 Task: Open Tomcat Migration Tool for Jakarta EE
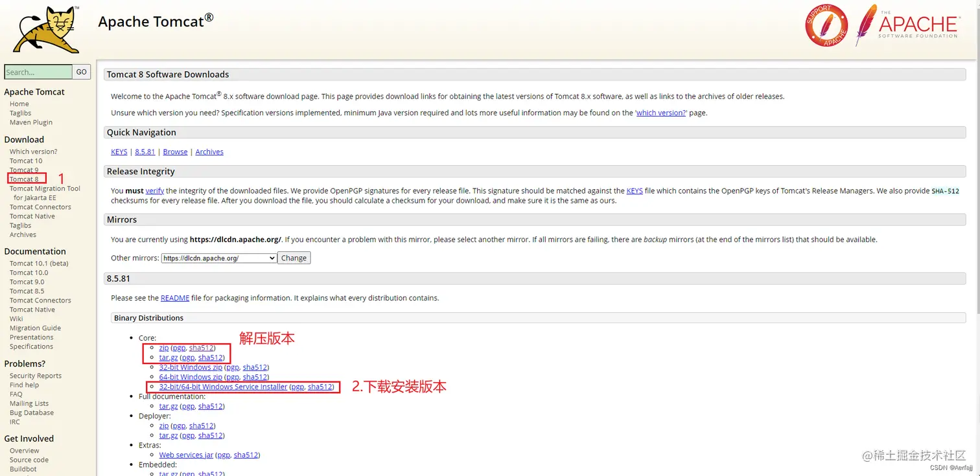coord(45,193)
